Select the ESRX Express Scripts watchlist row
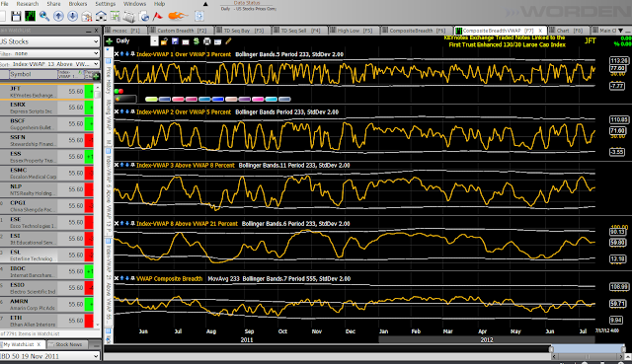This screenshot has height=364, width=632. (46, 108)
